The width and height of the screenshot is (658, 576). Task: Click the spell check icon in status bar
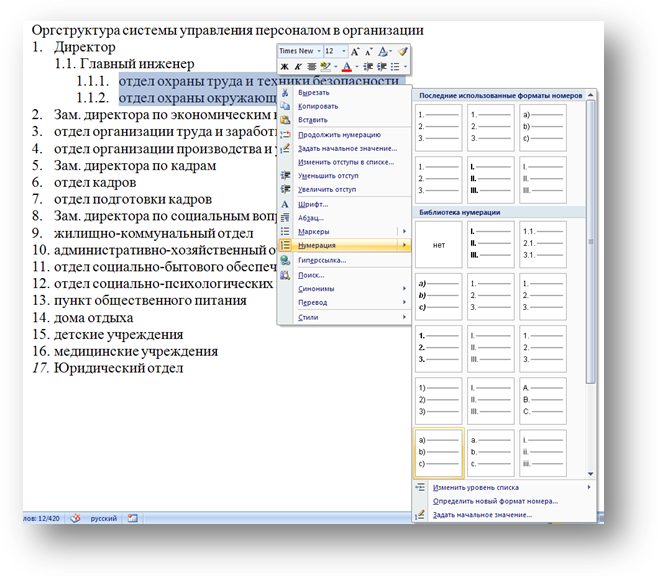pyautogui.click(x=75, y=518)
